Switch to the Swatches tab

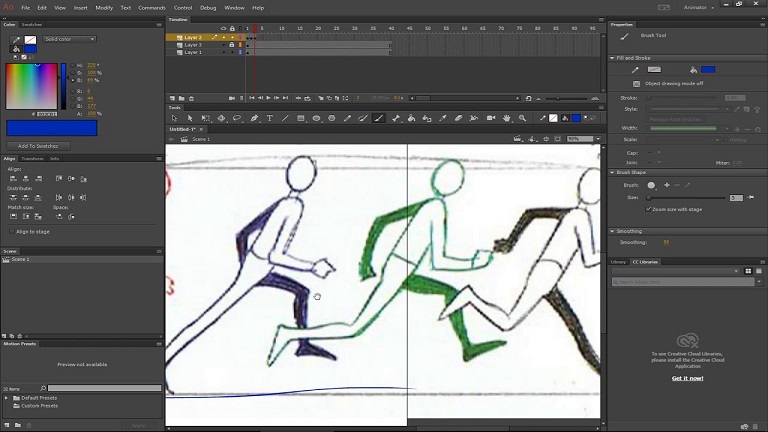(34, 24)
